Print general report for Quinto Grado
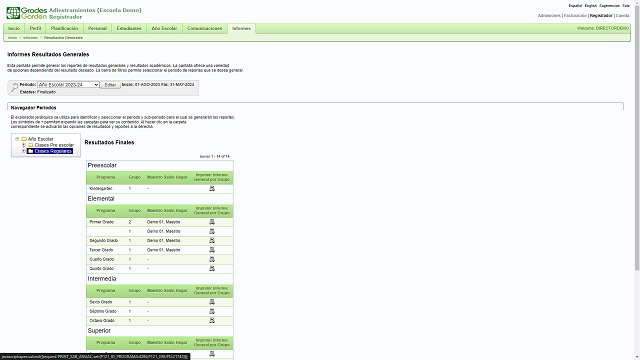This screenshot has width=640, height=360. (212, 269)
